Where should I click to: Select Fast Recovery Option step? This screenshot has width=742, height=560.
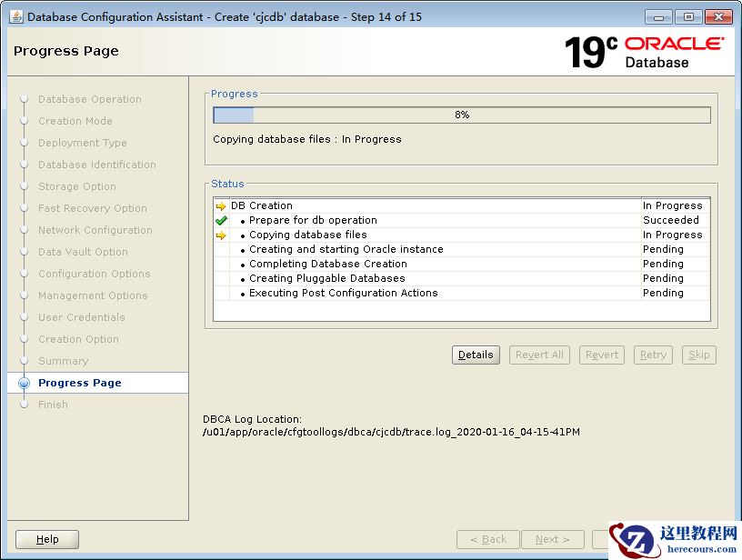(93, 208)
